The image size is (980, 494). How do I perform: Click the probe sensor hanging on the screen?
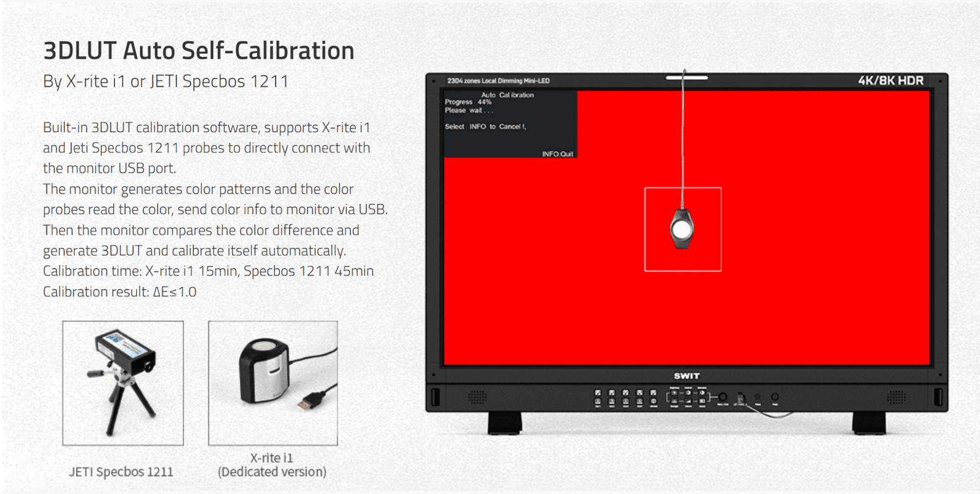682,229
